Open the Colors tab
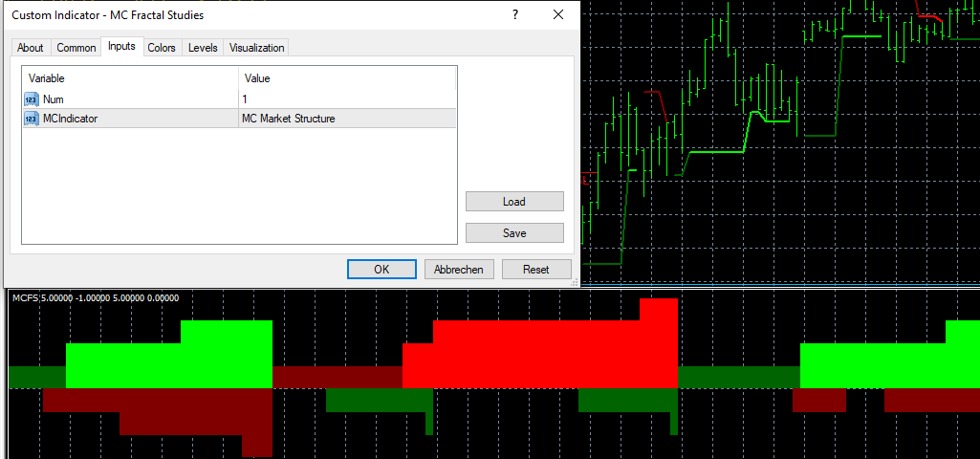Screen dimensions: 980x459 pyautogui.click(x=162, y=48)
